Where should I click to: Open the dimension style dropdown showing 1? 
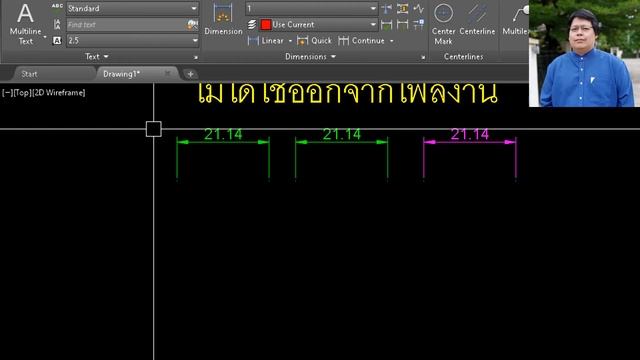(x=373, y=8)
